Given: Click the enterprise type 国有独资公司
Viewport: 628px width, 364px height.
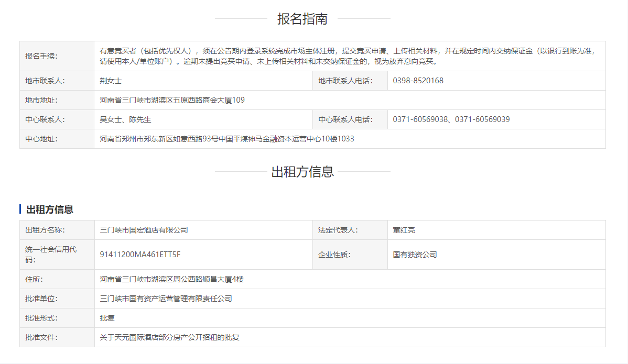Looking at the screenshot, I should [x=415, y=255].
